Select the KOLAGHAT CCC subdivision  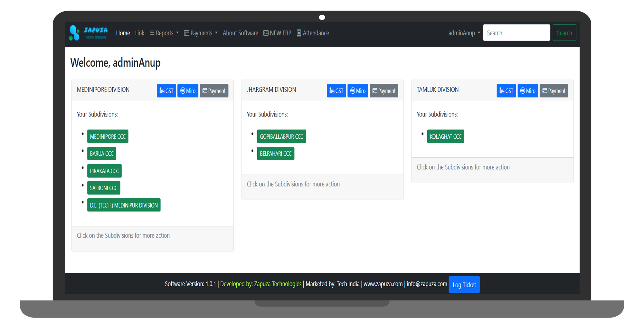pyautogui.click(x=446, y=136)
